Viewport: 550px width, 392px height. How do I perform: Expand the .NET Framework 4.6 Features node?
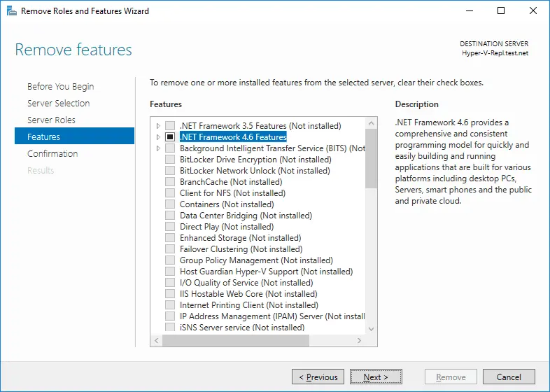[x=158, y=137]
